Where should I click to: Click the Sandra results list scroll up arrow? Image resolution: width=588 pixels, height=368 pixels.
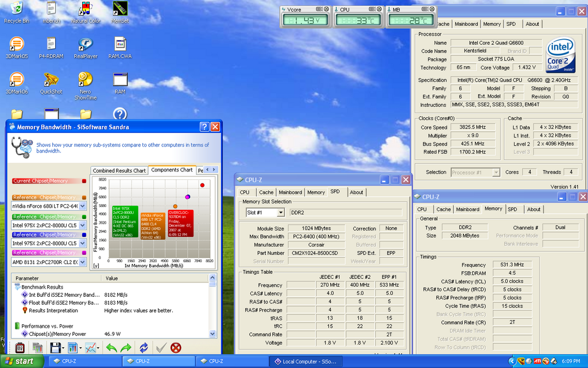[212, 278]
